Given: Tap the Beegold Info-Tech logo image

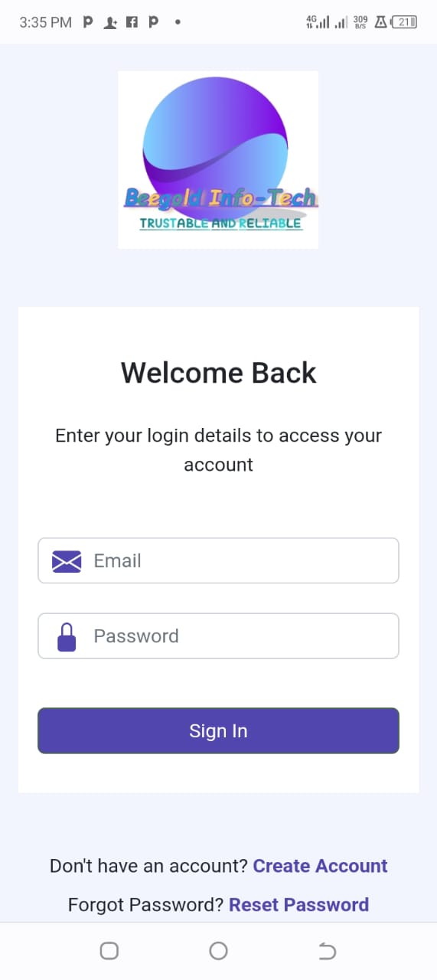Looking at the screenshot, I should (x=218, y=159).
